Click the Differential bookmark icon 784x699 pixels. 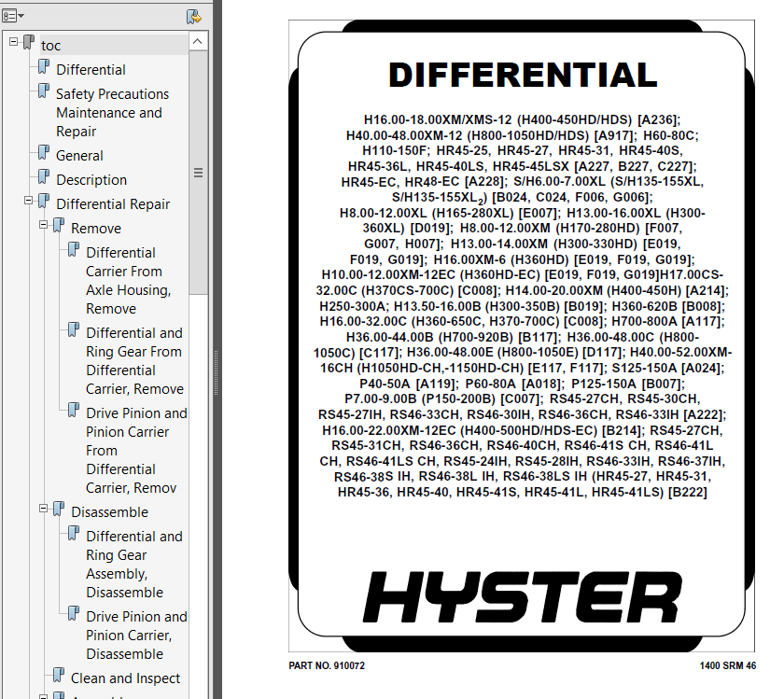[x=44, y=66]
